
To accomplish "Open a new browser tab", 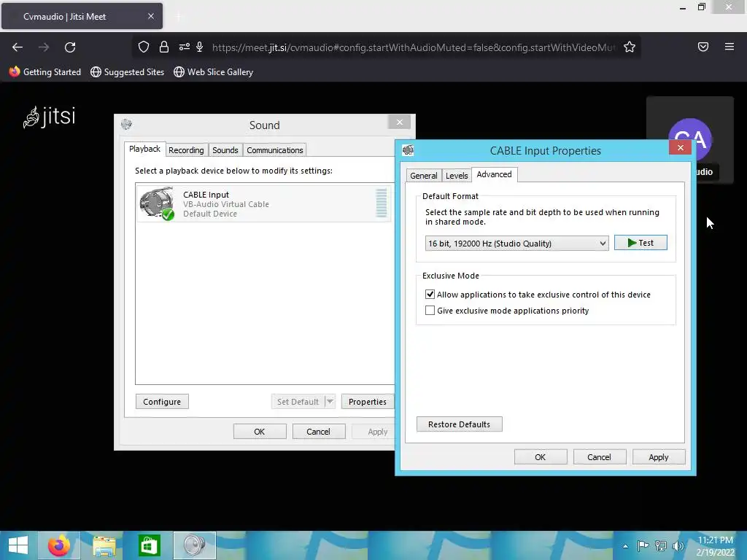I will (x=179, y=16).
